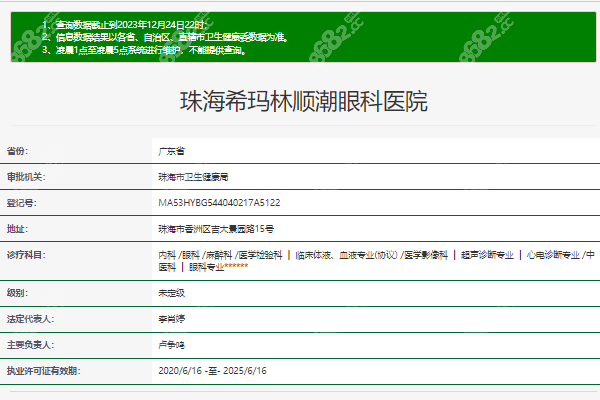The height and width of the screenshot is (400, 600).
Task: Select the province value 广东省
Action: [x=171, y=151]
